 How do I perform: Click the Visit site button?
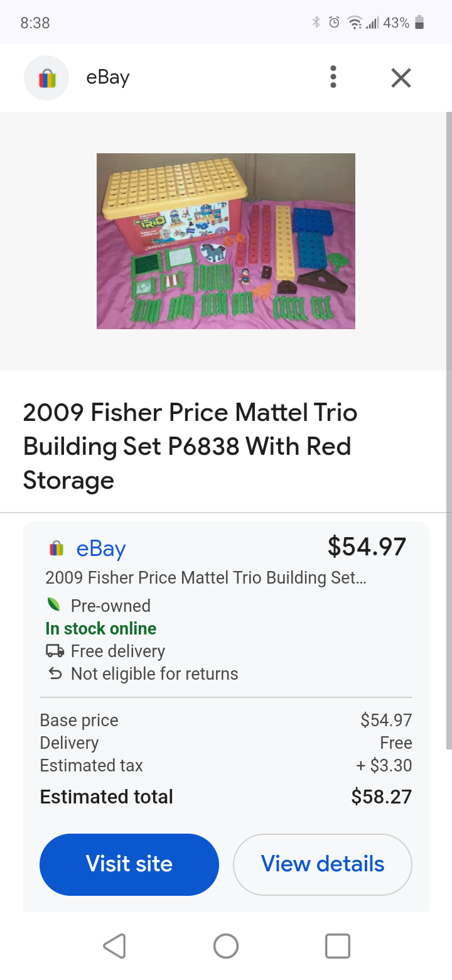(x=129, y=864)
